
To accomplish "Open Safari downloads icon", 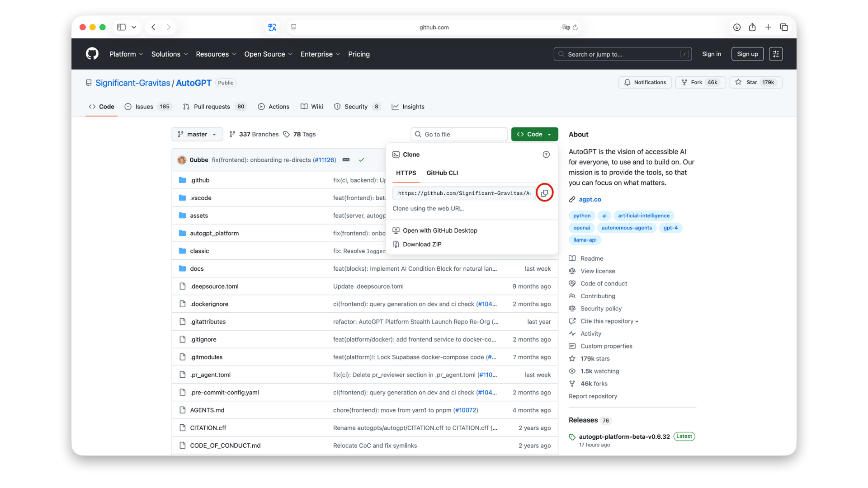I will pos(737,27).
